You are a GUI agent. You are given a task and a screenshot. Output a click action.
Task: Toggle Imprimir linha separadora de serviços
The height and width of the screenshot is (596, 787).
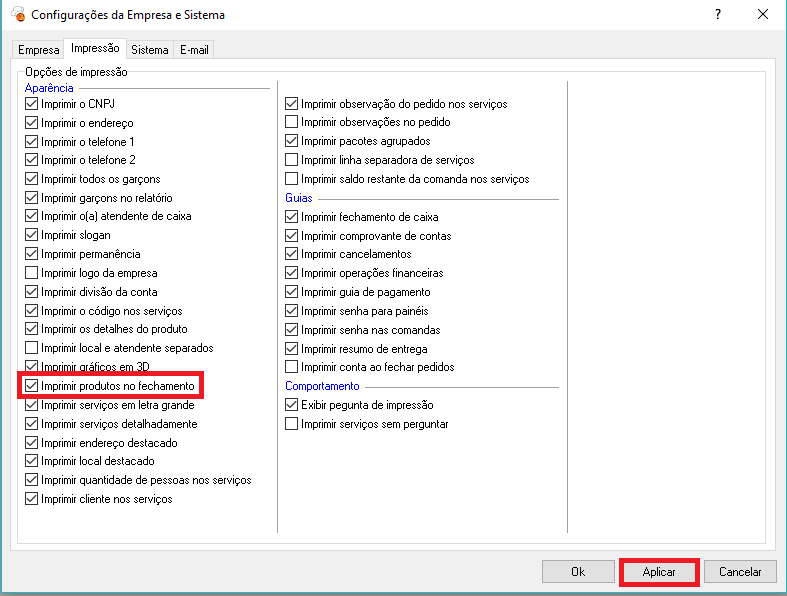[x=292, y=160]
